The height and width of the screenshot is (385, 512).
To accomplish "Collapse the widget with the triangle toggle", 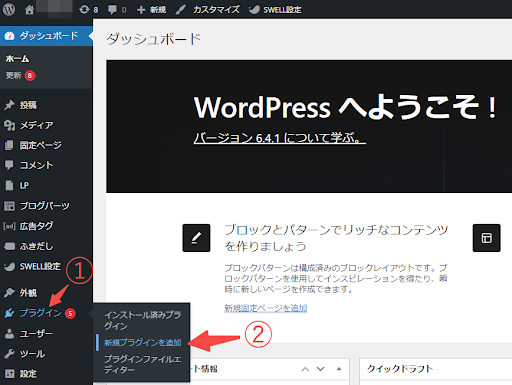I will (339, 369).
